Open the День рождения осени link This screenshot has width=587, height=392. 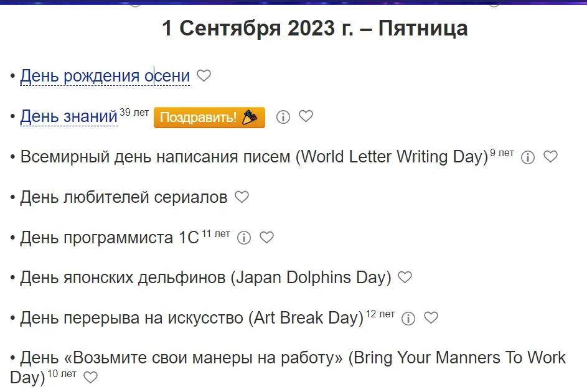pos(105,75)
